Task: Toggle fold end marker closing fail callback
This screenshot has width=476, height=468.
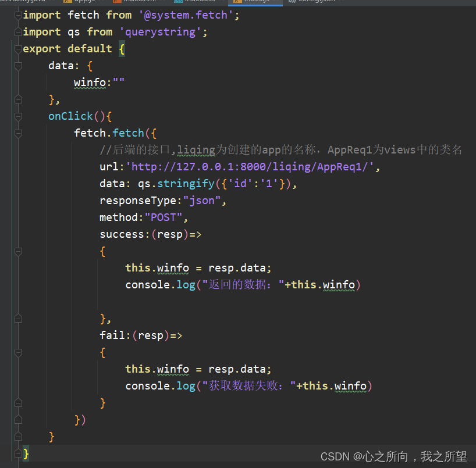Action: click(x=18, y=403)
